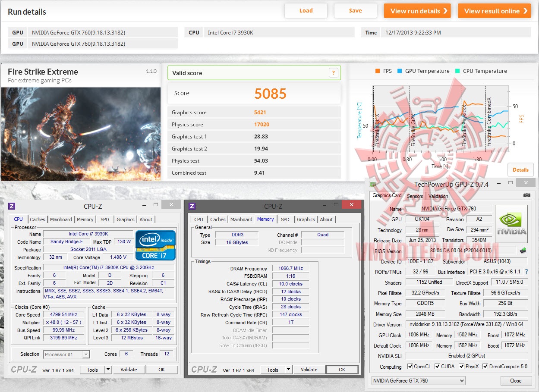Click the Z icon of the Memory tab CPU-Z window
This screenshot has height=392, width=539.
pos(192,206)
